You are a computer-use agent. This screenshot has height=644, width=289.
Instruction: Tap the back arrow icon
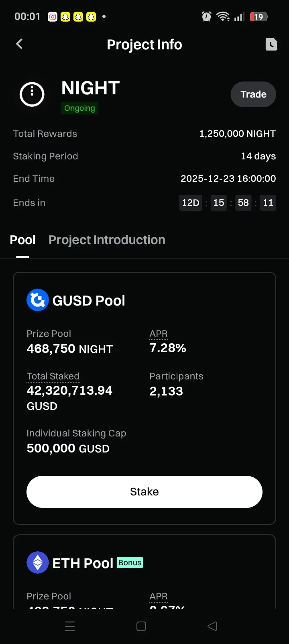(19, 44)
